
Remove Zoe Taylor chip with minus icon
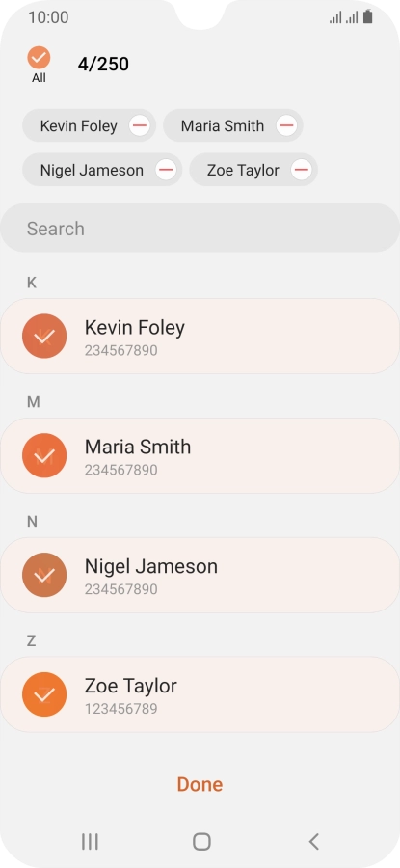click(302, 170)
